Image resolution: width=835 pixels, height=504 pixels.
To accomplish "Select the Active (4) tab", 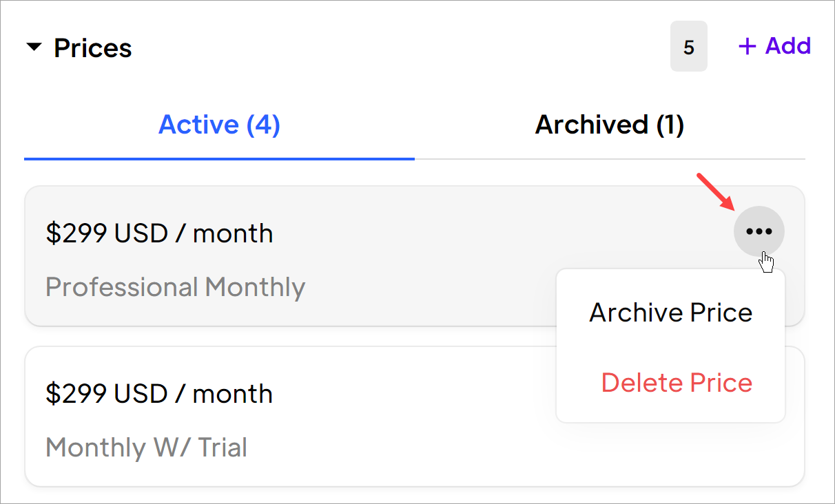I will coord(219,125).
